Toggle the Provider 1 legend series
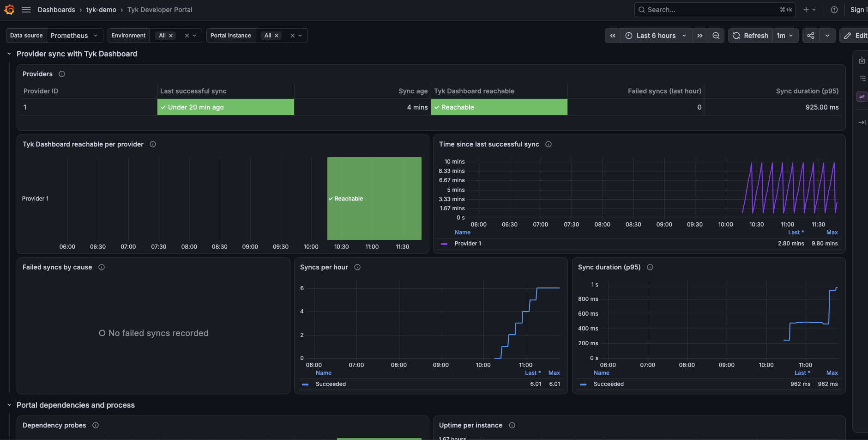This screenshot has width=868, height=440. pos(468,244)
